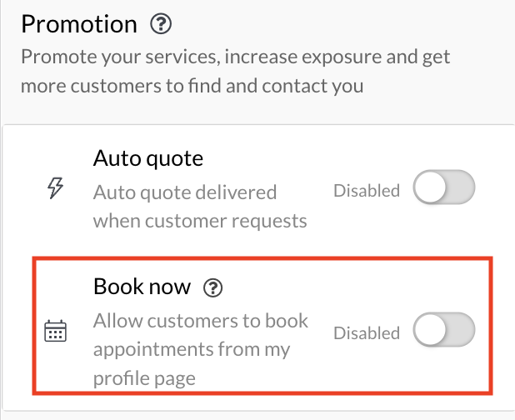
Task: Click 'Allow customers to book' description text
Action: point(200,321)
